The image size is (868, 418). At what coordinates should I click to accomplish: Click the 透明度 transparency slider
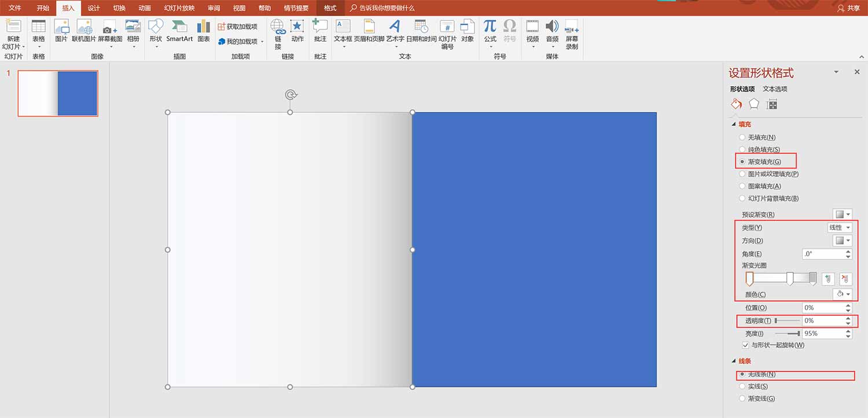(x=787, y=320)
